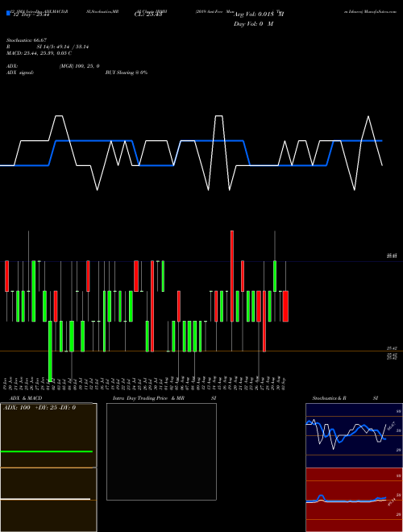
Task: Select the 'Day Vol: 0 M' text
Action: pyautogui.click(x=253, y=24)
